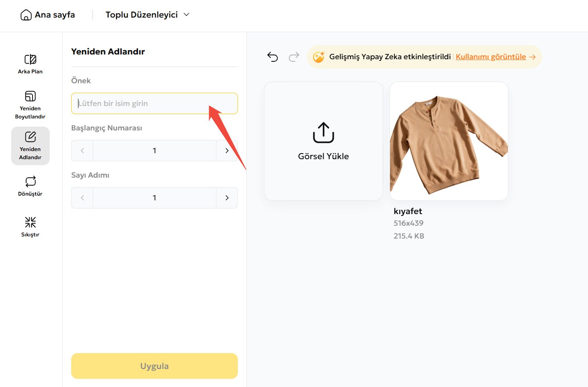Select the Yeniden Boyutlandır resize tool
This screenshot has width=588, height=387.
[30, 105]
